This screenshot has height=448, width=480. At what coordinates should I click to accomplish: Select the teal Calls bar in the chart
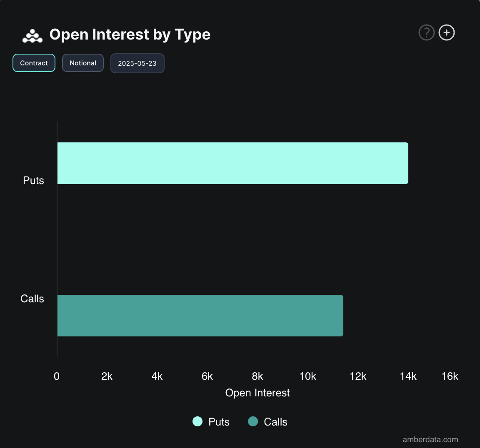click(200, 315)
